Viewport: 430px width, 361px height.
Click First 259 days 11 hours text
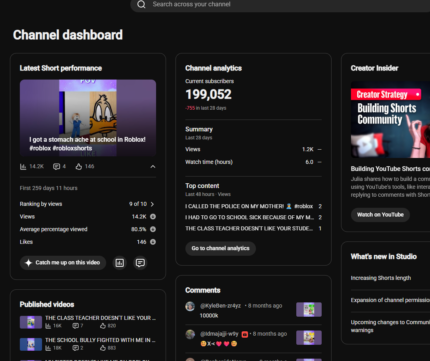[48, 188]
